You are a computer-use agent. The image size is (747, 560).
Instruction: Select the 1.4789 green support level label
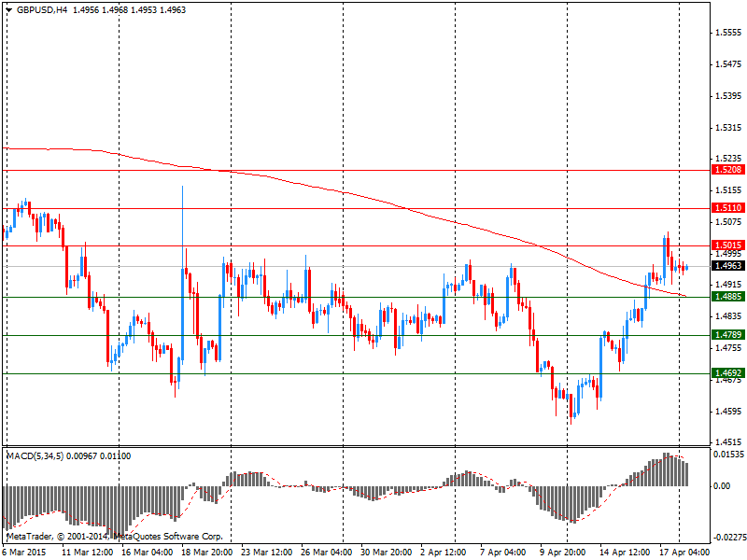tap(728, 335)
